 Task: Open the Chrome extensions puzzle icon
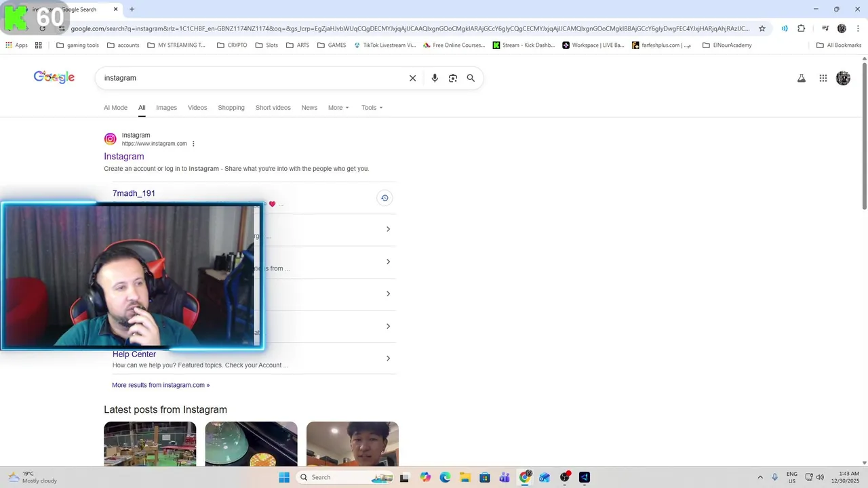click(802, 28)
